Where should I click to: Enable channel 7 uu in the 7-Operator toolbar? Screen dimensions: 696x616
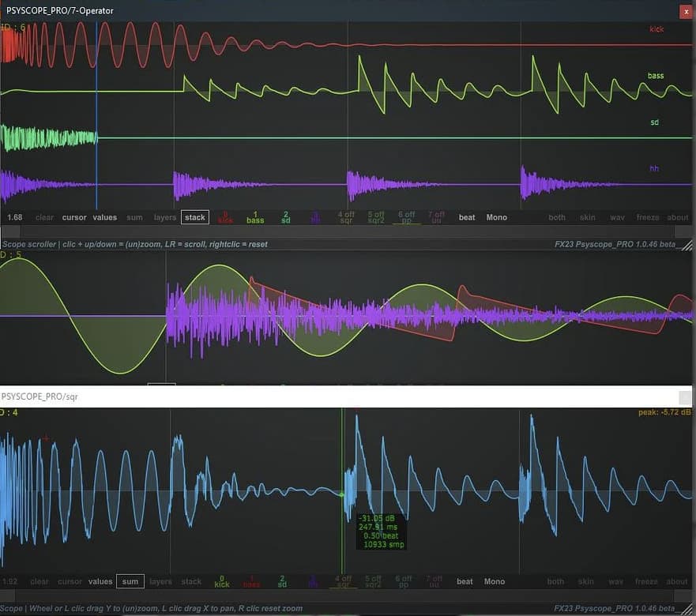click(436, 217)
